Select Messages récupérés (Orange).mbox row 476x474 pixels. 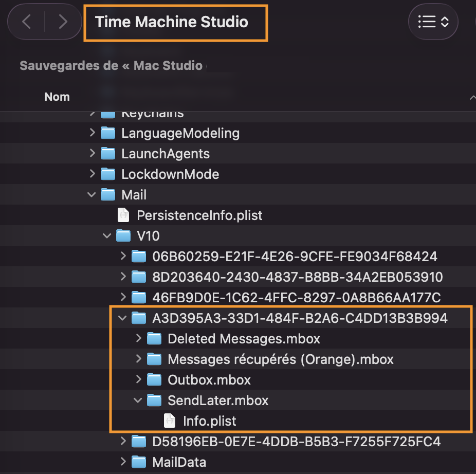280,359
